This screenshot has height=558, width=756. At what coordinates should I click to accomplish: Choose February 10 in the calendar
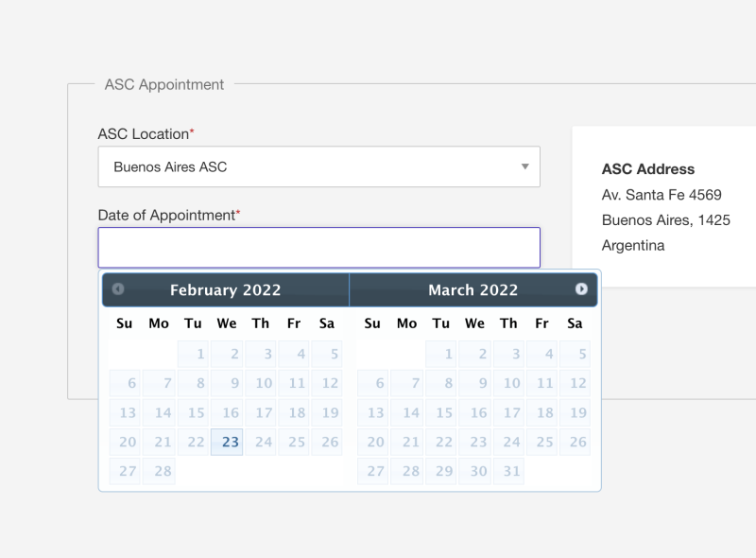pyautogui.click(x=261, y=383)
